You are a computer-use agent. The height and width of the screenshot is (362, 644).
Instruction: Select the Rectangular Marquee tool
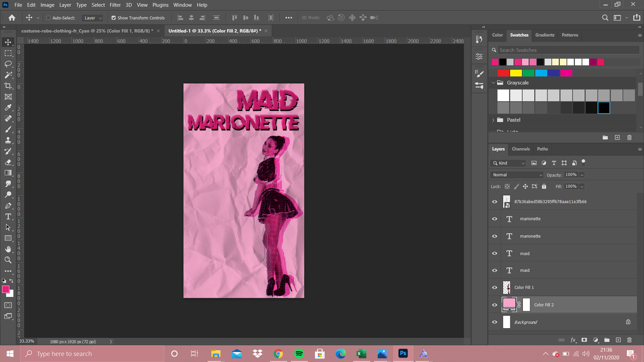[8, 53]
